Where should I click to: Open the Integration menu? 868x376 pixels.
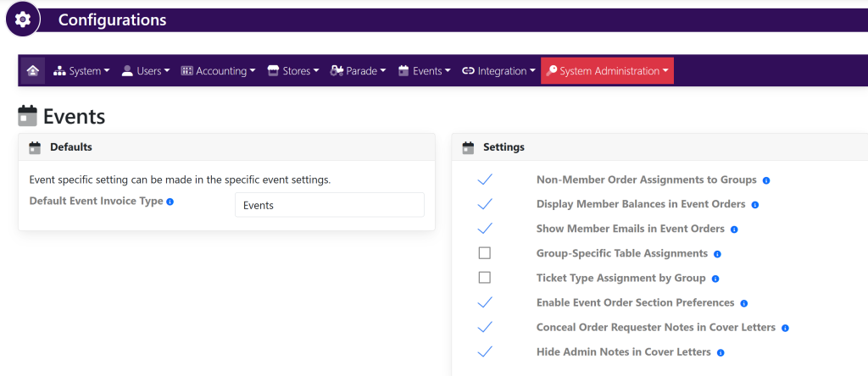pyautogui.click(x=498, y=71)
